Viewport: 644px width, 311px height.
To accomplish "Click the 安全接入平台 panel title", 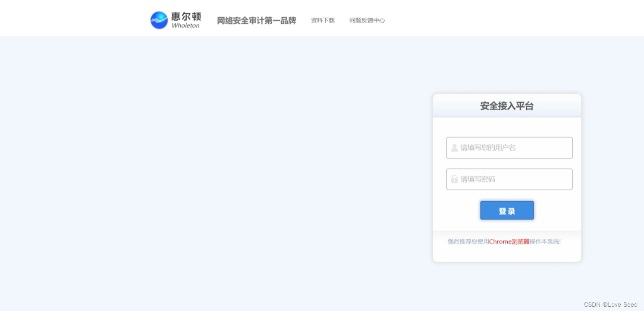I will coord(507,106).
